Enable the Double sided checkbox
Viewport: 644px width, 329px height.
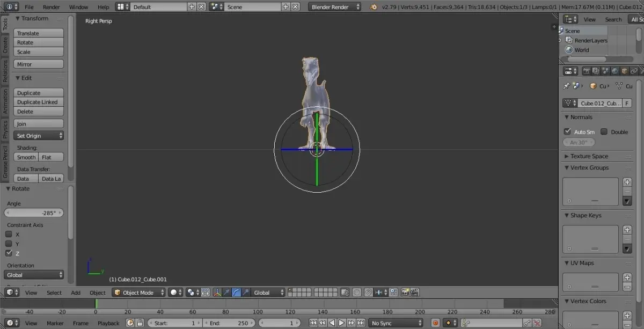[x=604, y=131]
